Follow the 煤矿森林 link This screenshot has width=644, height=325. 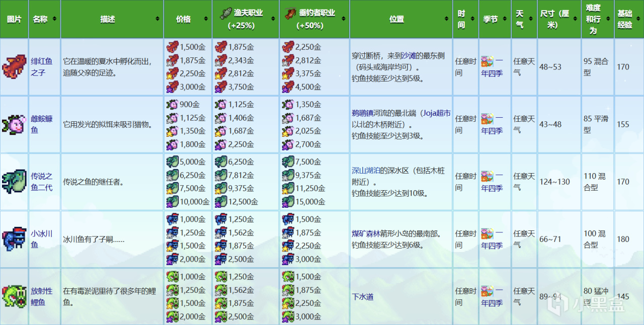367,233
